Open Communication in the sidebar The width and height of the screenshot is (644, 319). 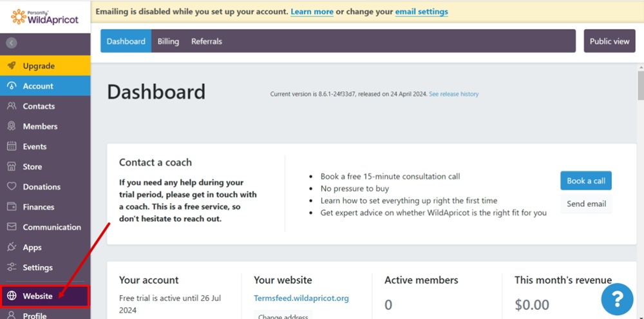(45, 227)
